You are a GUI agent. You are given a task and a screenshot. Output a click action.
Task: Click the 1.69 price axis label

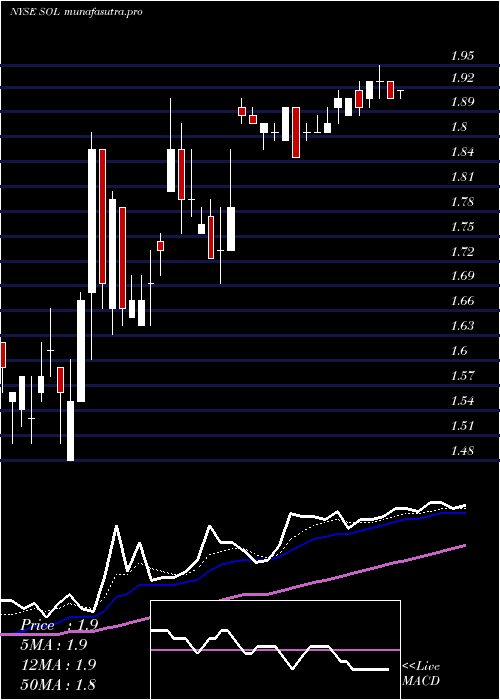[x=462, y=276]
